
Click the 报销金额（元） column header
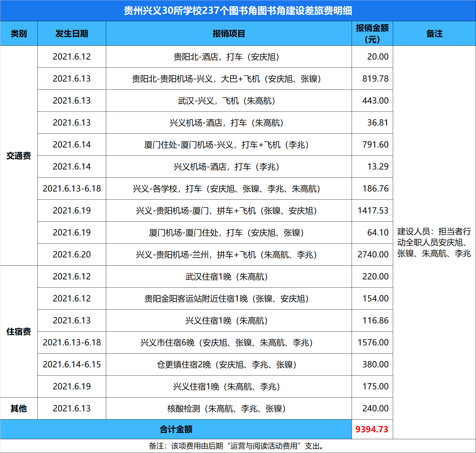pos(372,33)
